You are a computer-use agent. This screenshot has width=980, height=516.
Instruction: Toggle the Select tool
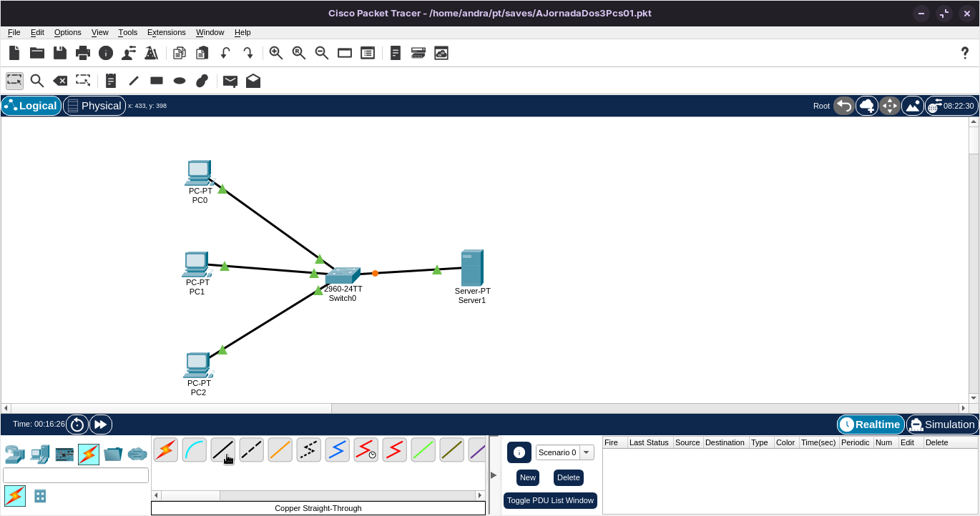14,81
